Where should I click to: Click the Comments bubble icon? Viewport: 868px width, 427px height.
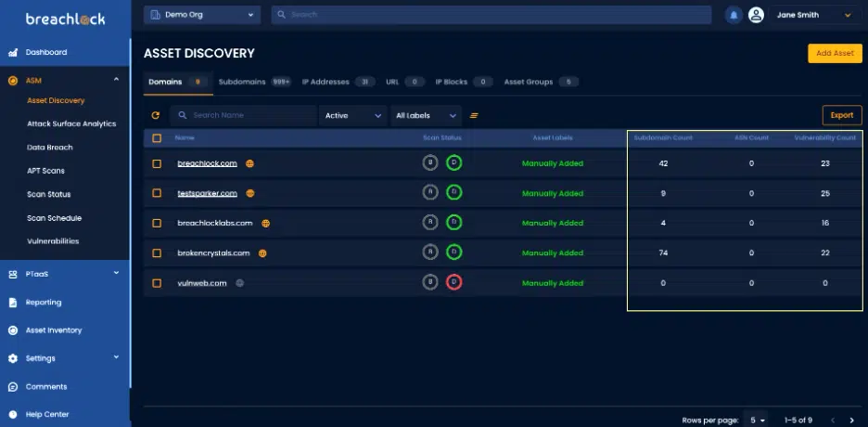pos(13,386)
